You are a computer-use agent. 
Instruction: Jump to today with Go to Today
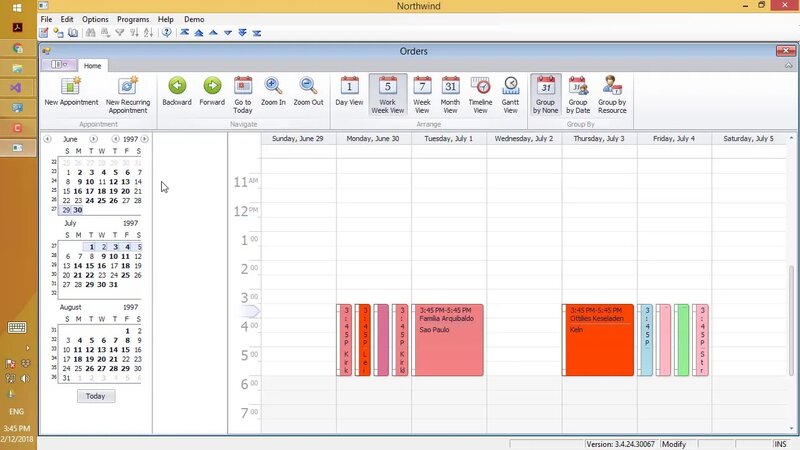[x=243, y=95]
